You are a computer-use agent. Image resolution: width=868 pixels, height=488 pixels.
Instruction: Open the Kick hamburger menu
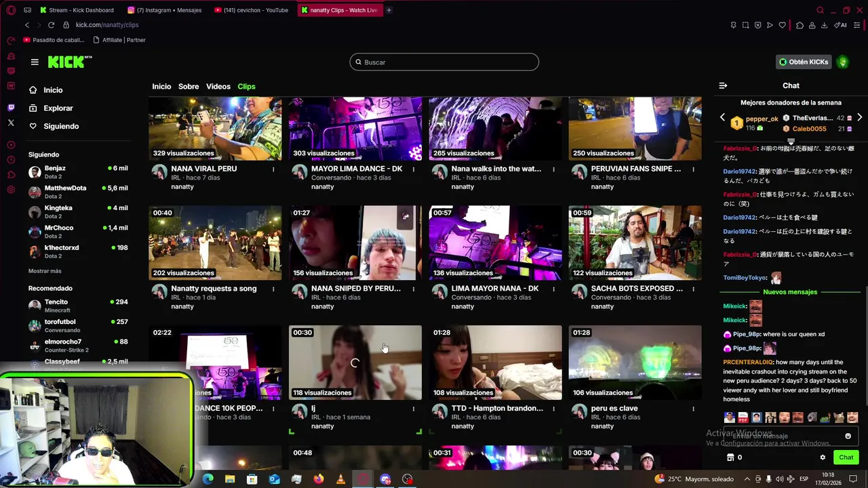[x=35, y=62]
